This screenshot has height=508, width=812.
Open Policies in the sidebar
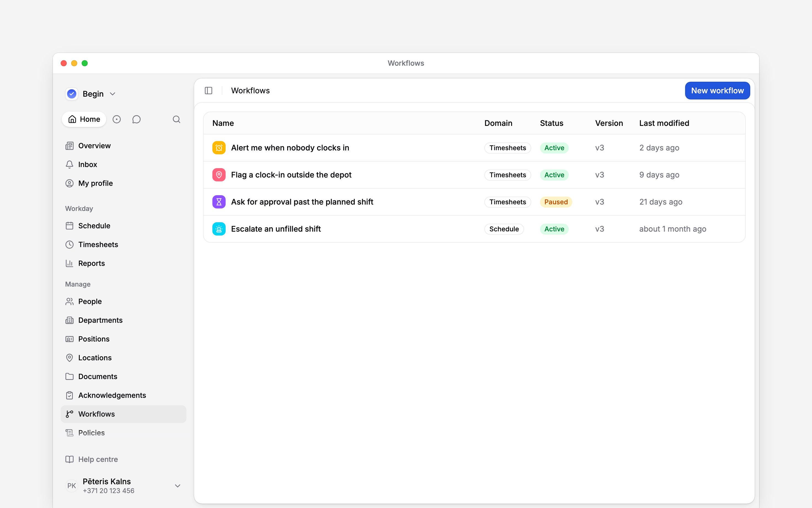tap(124, 433)
